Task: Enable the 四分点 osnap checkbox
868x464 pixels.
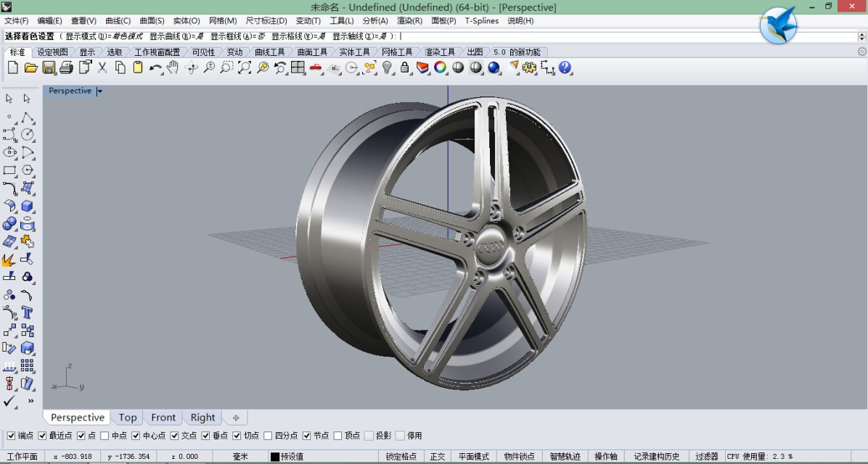Action: 268,436
